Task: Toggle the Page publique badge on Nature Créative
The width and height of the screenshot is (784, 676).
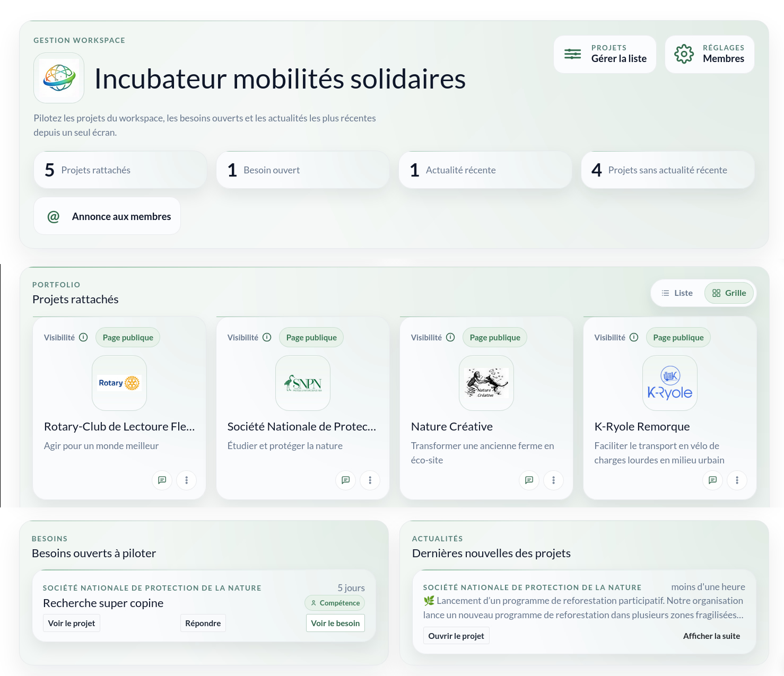Action: [x=494, y=337]
